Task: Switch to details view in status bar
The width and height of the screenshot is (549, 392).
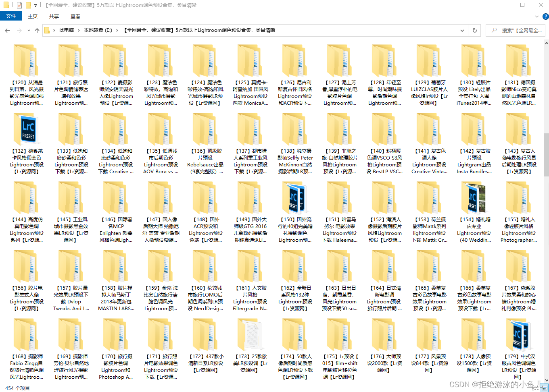Action: (x=536, y=388)
